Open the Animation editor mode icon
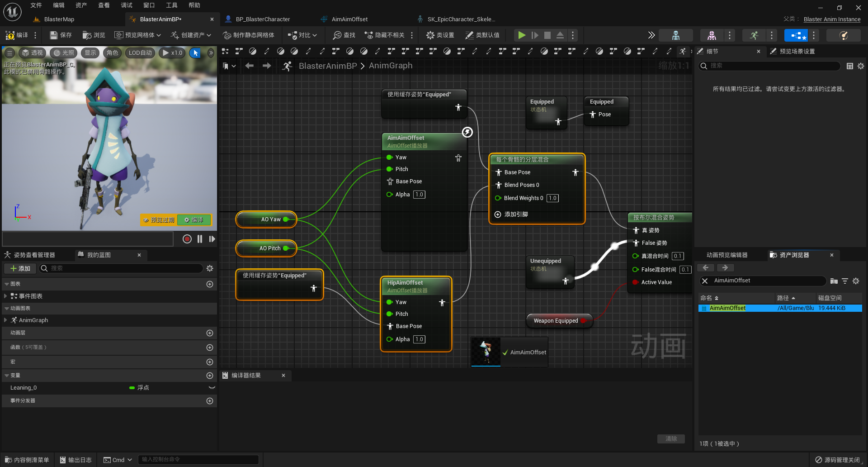The width and height of the screenshot is (868, 467). point(754,35)
